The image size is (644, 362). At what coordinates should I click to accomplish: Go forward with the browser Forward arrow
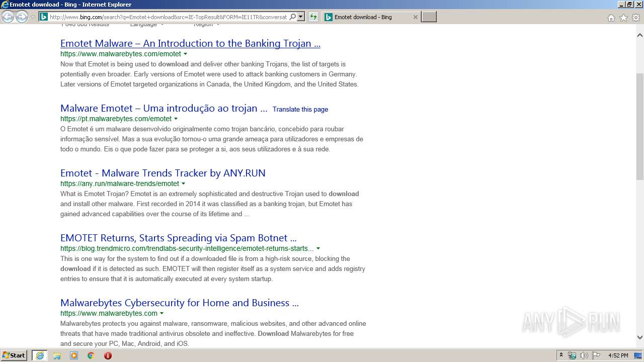(x=22, y=17)
